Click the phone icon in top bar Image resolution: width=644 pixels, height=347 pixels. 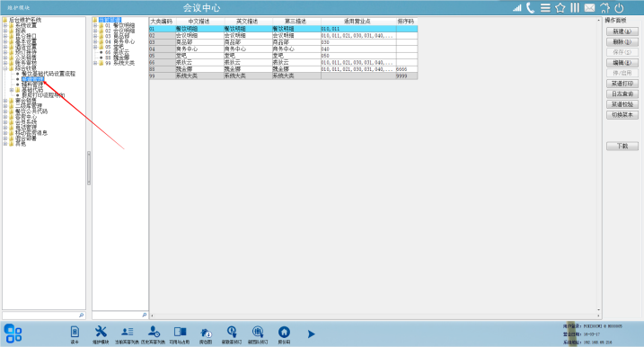point(530,8)
